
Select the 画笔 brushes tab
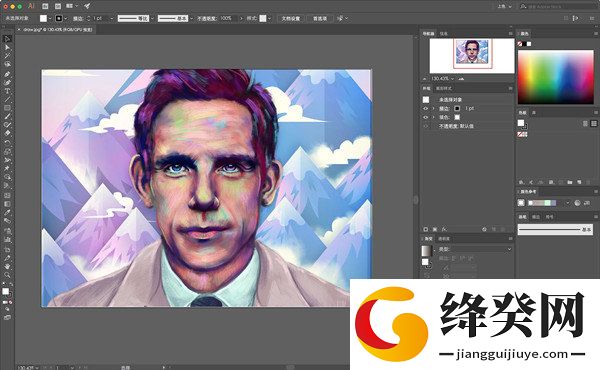click(x=522, y=217)
